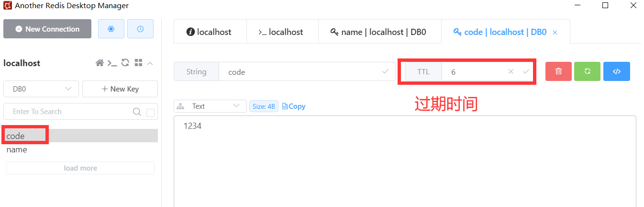The width and height of the screenshot is (644, 207).
Task: Click the search magnifier icon
Action: 137,112
